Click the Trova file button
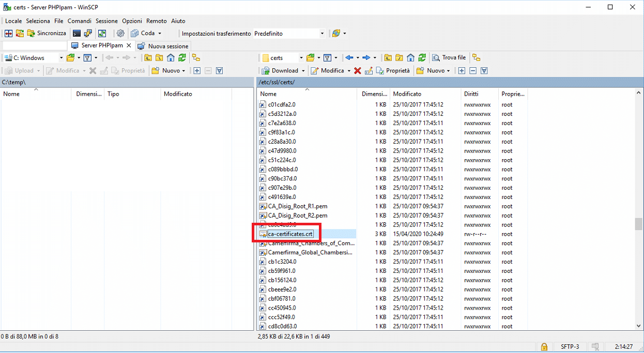The width and height of the screenshot is (644, 353). [x=449, y=57]
